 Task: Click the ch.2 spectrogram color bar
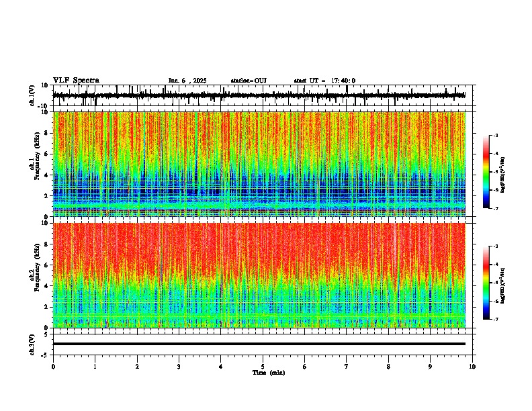pos(486,283)
